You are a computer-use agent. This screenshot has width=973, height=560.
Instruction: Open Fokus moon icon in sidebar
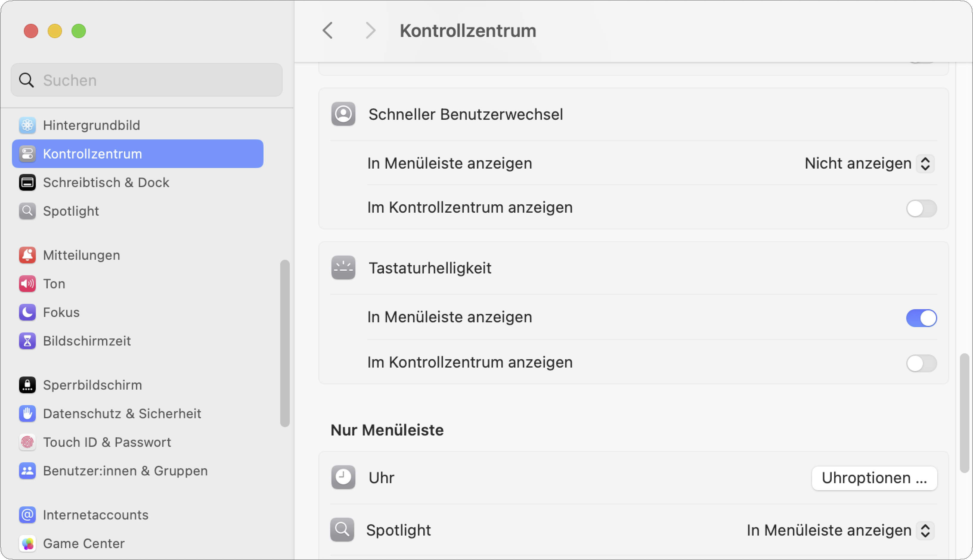click(27, 312)
